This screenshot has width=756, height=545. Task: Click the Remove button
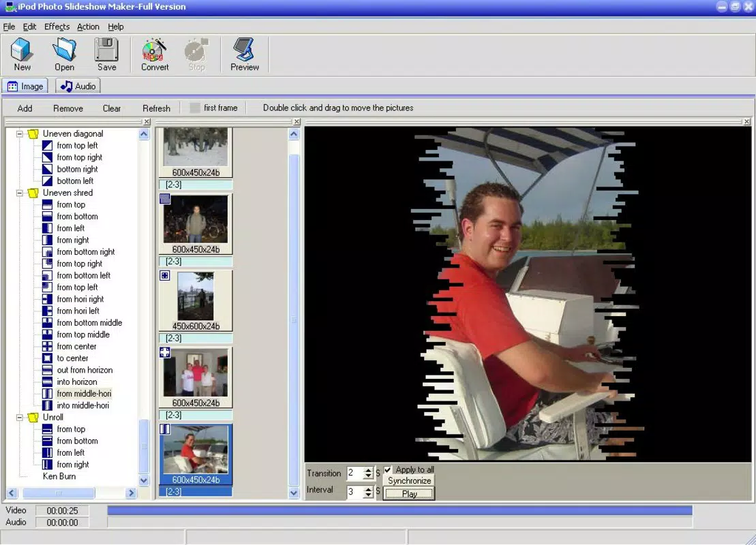tap(68, 108)
